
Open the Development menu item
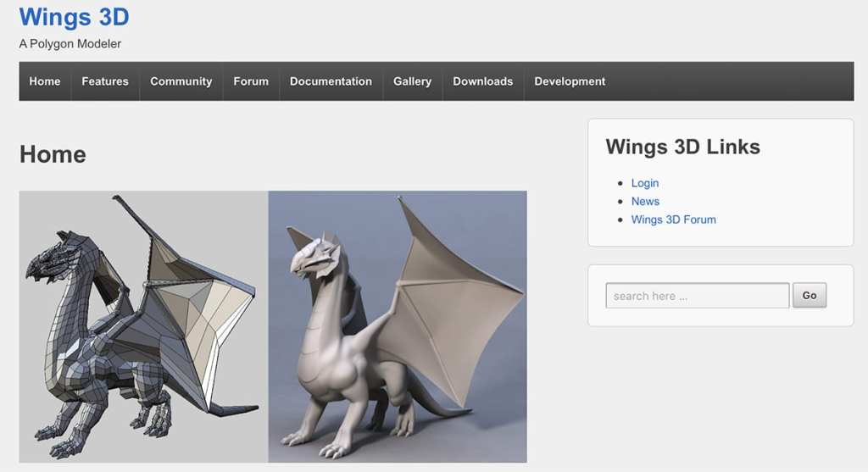(x=570, y=81)
